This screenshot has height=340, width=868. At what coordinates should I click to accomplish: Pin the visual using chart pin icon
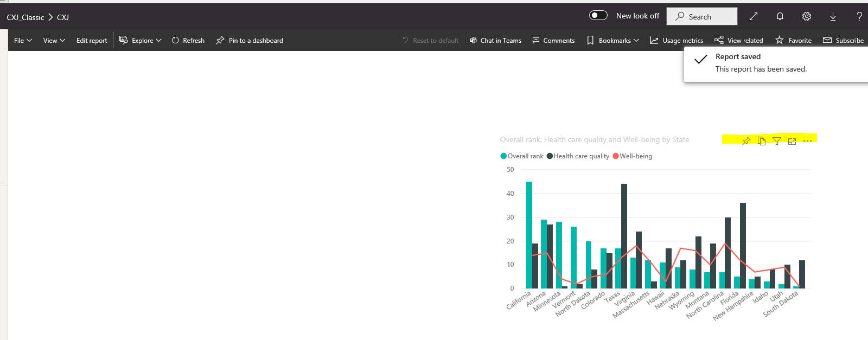tap(746, 141)
